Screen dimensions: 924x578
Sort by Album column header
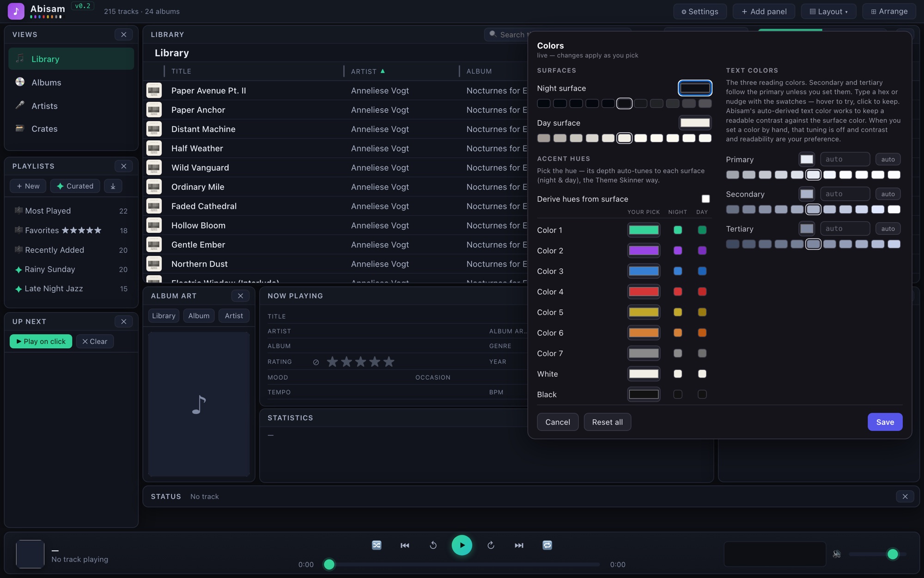[x=479, y=71]
